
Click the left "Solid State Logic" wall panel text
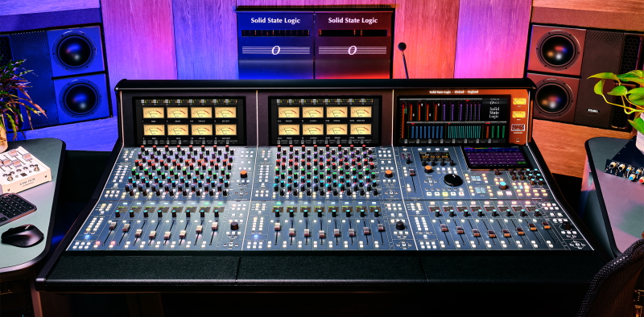pyautogui.click(x=275, y=20)
